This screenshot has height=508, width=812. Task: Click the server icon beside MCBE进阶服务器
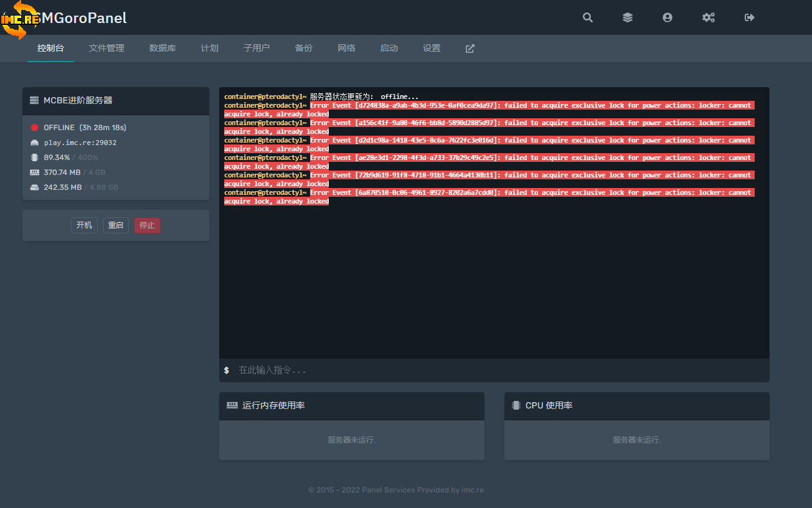pyautogui.click(x=34, y=100)
